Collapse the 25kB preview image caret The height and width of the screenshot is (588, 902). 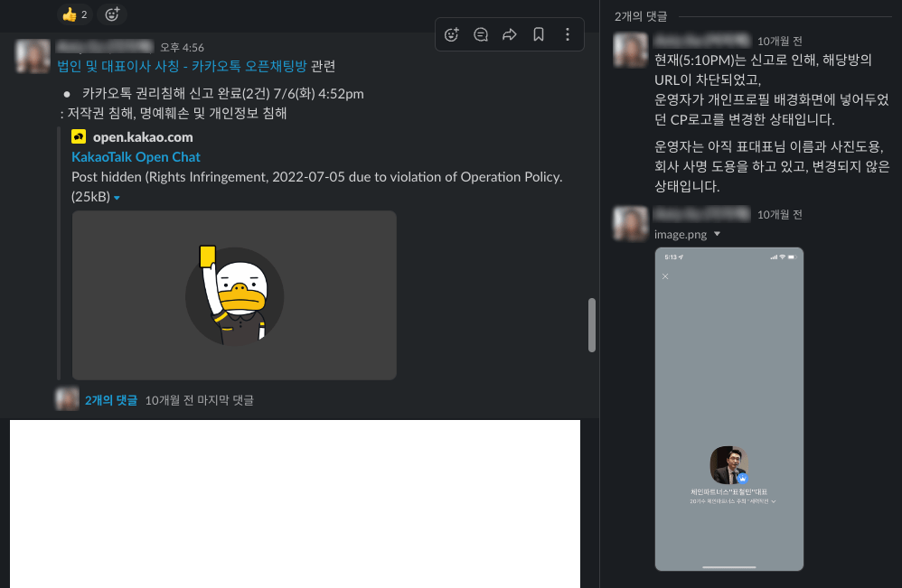[117, 197]
